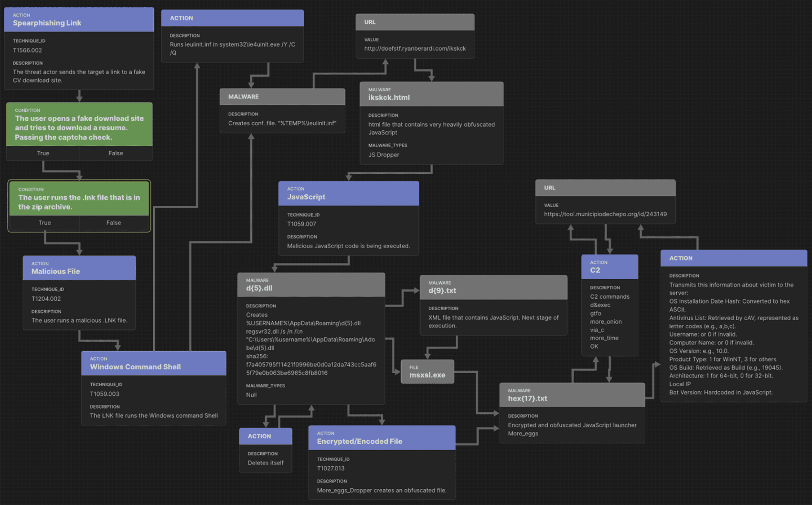Click False on the fake download site condition
The image size is (812, 505).
(x=116, y=153)
